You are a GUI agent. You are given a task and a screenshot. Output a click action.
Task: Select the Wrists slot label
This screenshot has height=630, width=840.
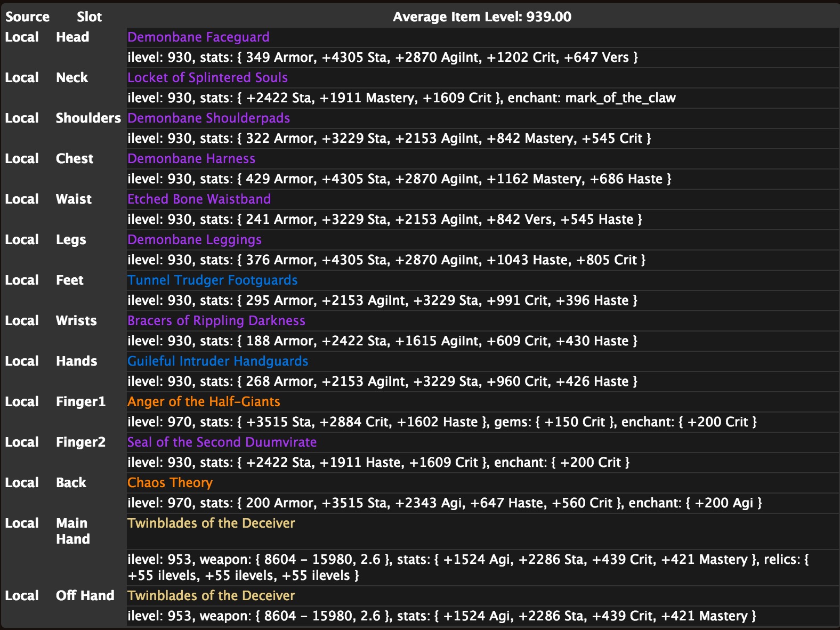pyautogui.click(x=76, y=321)
